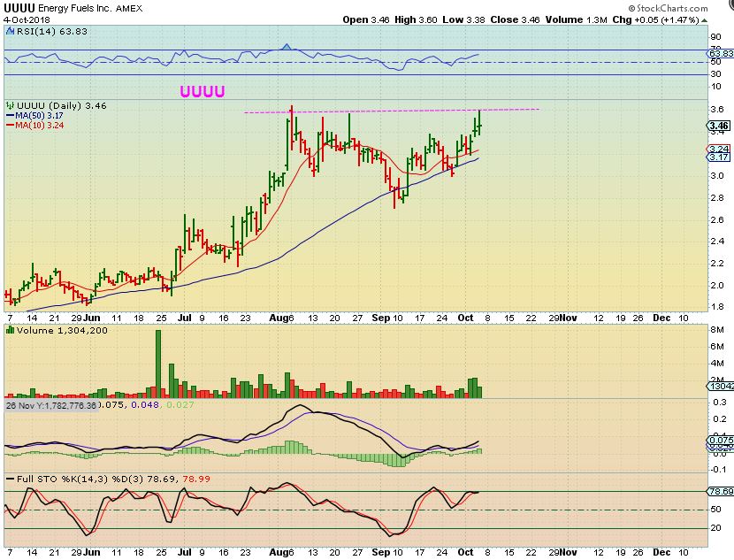Click the magenta dashed resistance line
Image resolution: width=734 pixels, height=560 pixels.
pos(392,111)
